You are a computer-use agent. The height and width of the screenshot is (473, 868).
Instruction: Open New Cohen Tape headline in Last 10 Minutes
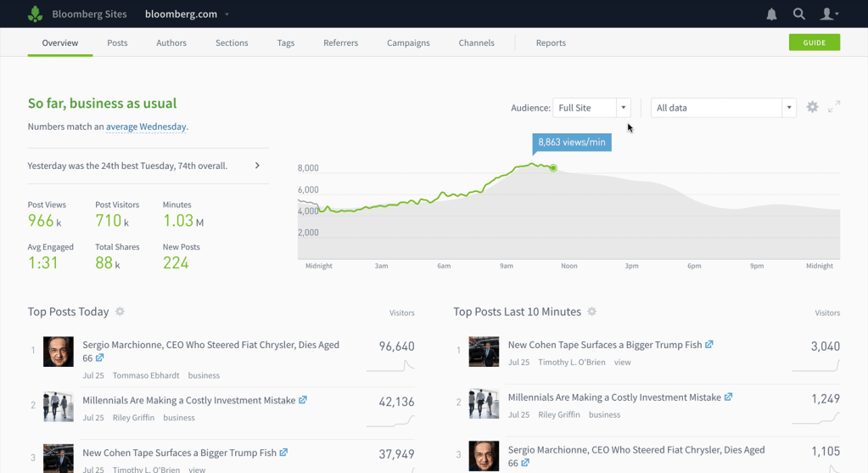(x=605, y=345)
